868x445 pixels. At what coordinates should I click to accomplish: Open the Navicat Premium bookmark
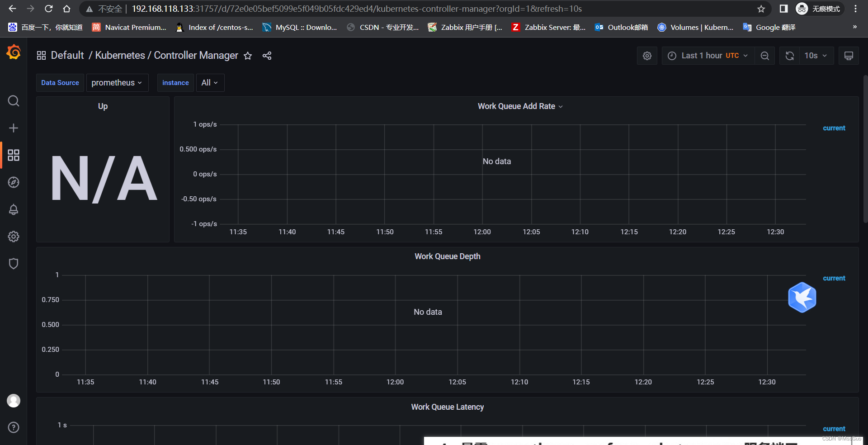click(x=129, y=27)
